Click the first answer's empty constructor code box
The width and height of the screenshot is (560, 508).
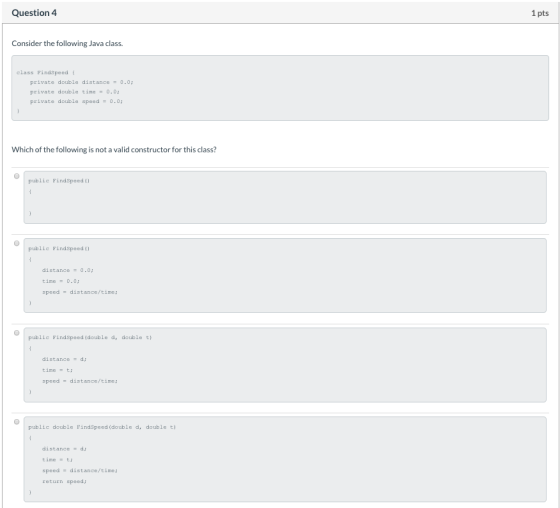285,197
